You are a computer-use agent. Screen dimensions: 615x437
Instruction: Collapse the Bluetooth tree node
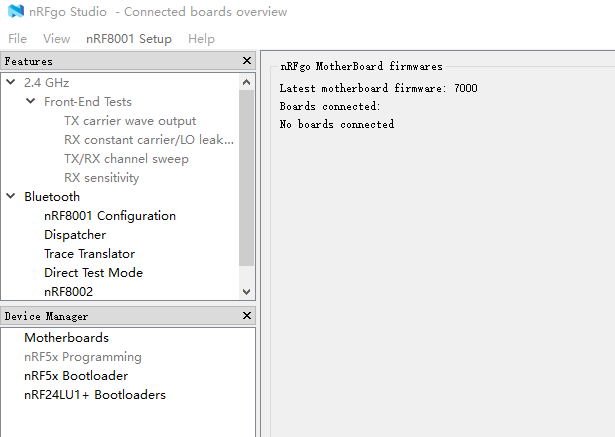pyautogui.click(x=11, y=197)
